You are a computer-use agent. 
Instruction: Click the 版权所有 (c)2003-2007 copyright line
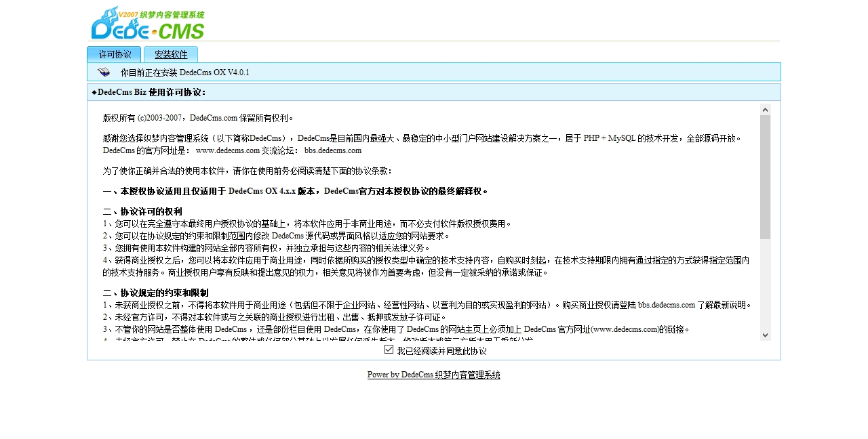coord(198,118)
